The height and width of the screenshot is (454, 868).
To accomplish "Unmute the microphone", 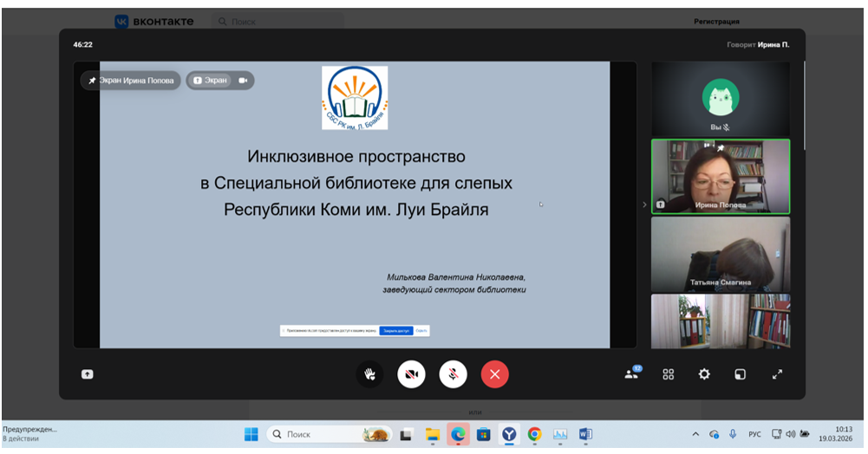I will pyautogui.click(x=453, y=374).
